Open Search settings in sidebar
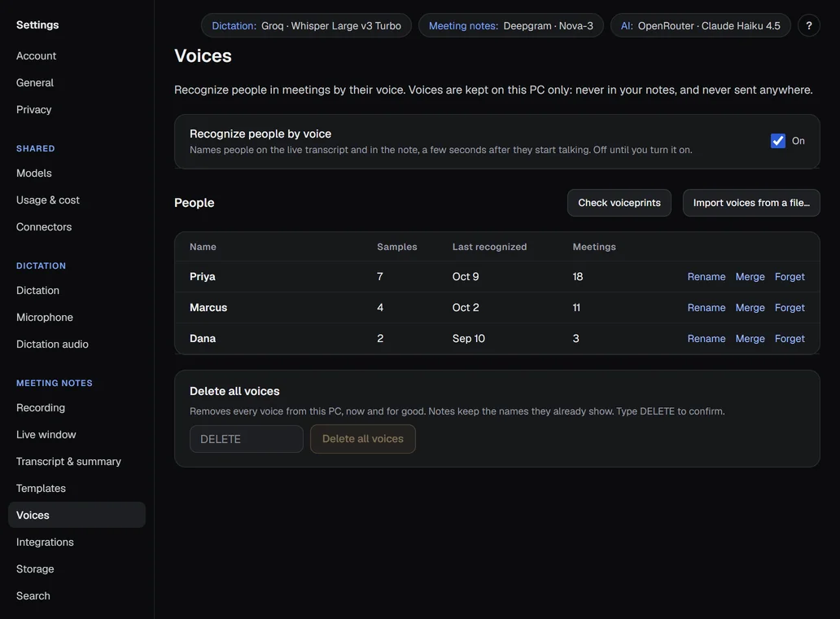The image size is (840, 619). pyautogui.click(x=77, y=595)
